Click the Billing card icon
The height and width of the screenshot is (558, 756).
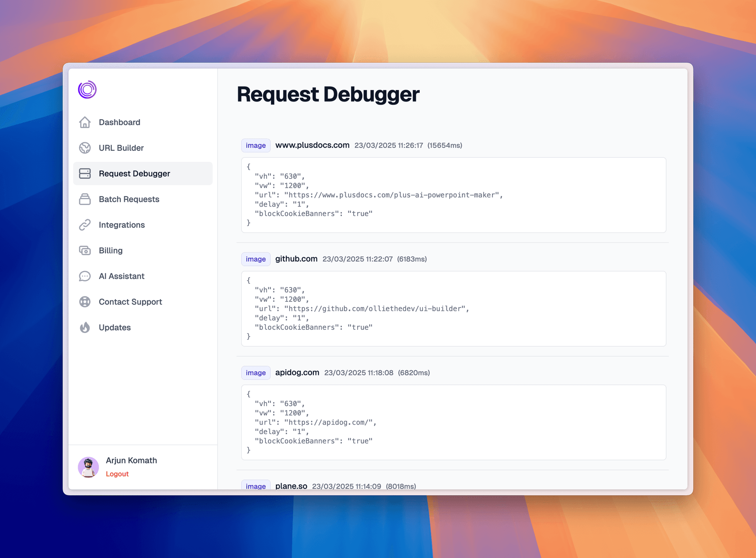tap(85, 250)
